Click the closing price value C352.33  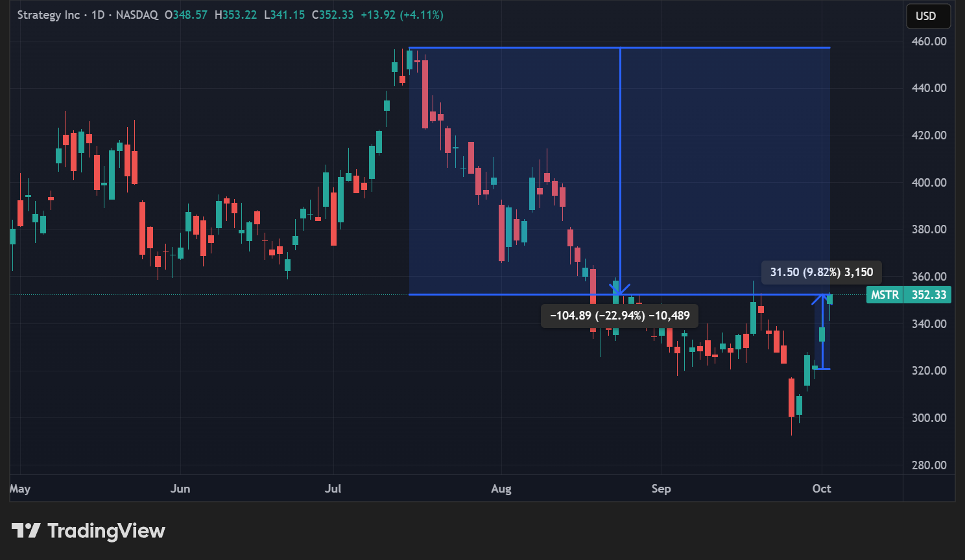pyautogui.click(x=333, y=15)
